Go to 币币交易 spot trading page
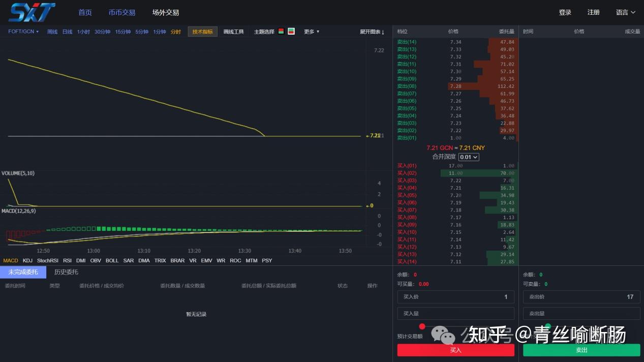Viewport: 644px width, 362px height. coord(122,12)
